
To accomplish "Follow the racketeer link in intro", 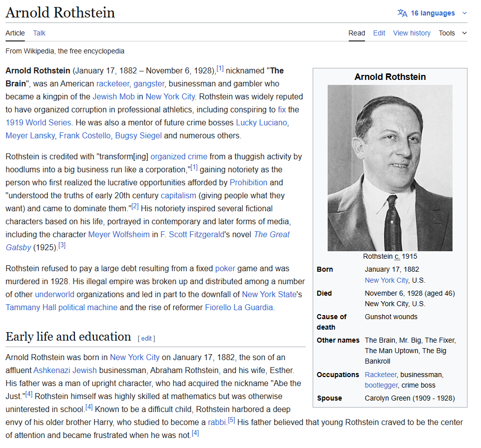I will click(x=113, y=84).
